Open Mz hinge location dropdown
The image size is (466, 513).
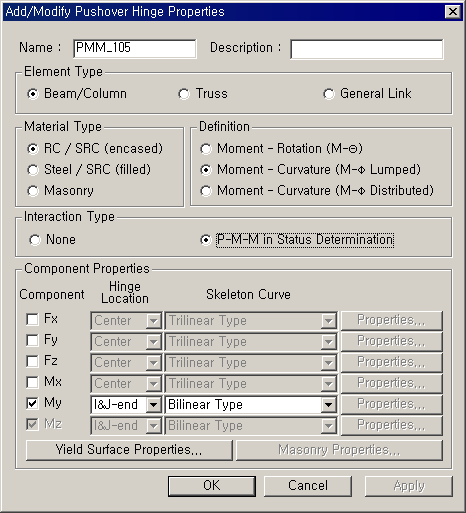tap(153, 426)
